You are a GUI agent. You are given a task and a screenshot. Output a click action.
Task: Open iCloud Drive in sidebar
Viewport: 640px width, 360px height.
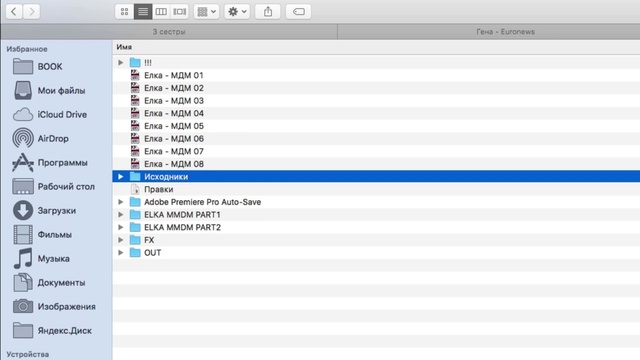[x=50, y=115]
